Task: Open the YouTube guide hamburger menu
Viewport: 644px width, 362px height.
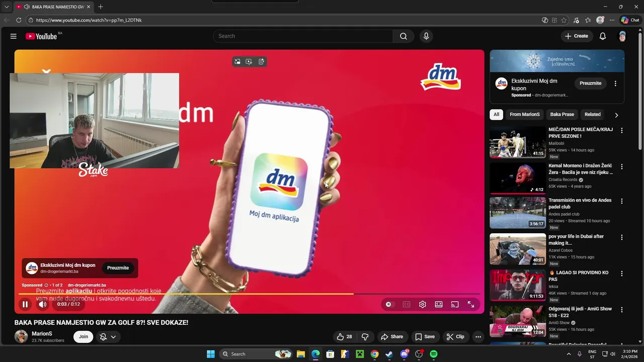Action: (x=14, y=36)
